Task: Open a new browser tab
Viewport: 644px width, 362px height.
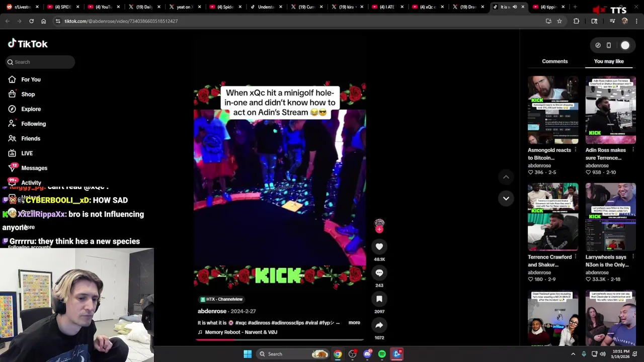Action: tap(575, 7)
